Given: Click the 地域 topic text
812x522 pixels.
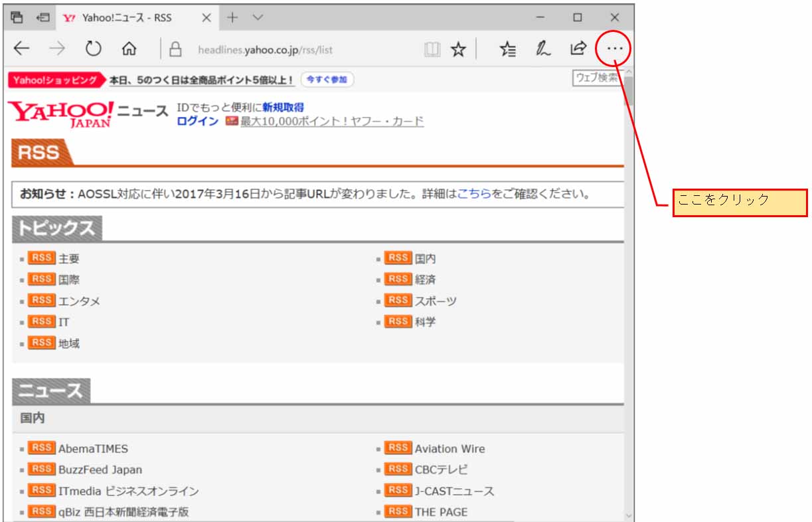Looking at the screenshot, I should click(69, 343).
